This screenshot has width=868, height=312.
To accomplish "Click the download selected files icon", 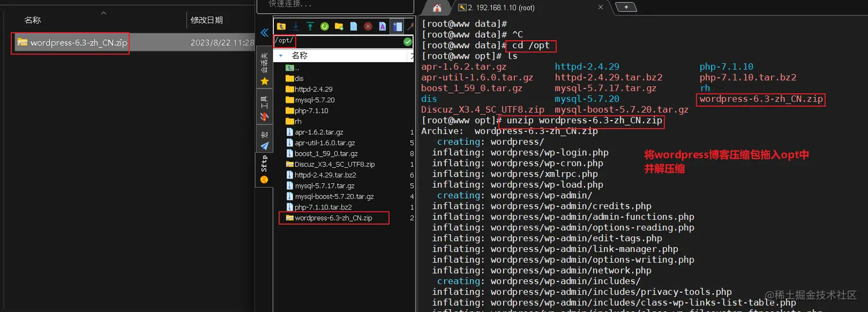I will 296,26.
